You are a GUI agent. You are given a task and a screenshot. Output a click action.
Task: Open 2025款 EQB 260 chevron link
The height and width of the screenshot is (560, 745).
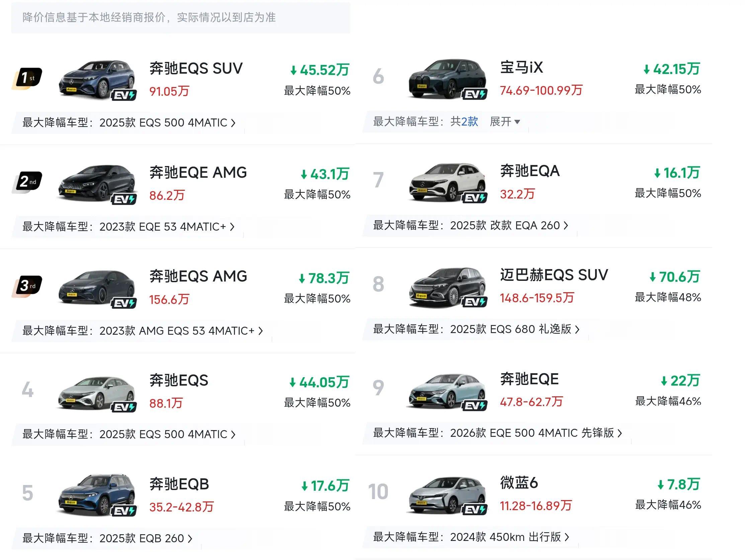pyautogui.click(x=190, y=539)
